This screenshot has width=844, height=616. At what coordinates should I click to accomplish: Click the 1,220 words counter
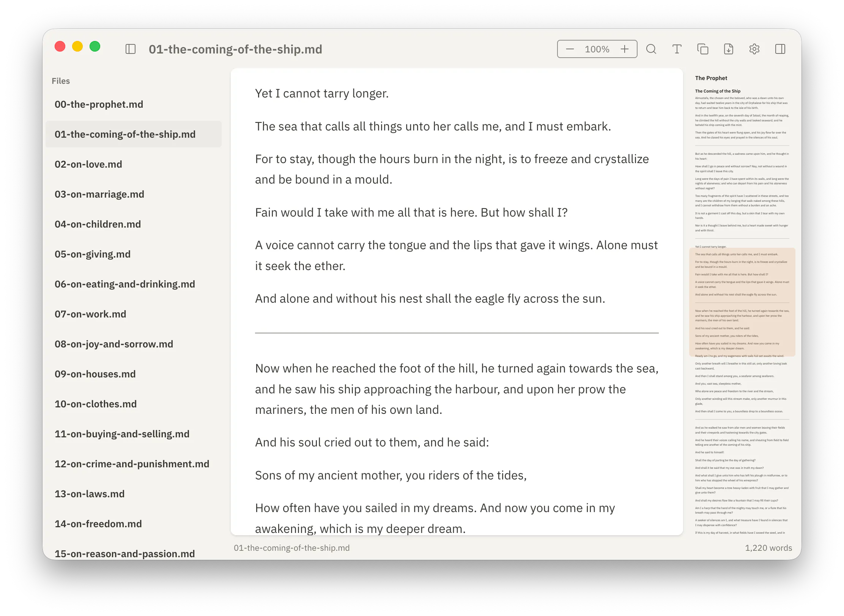click(768, 548)
